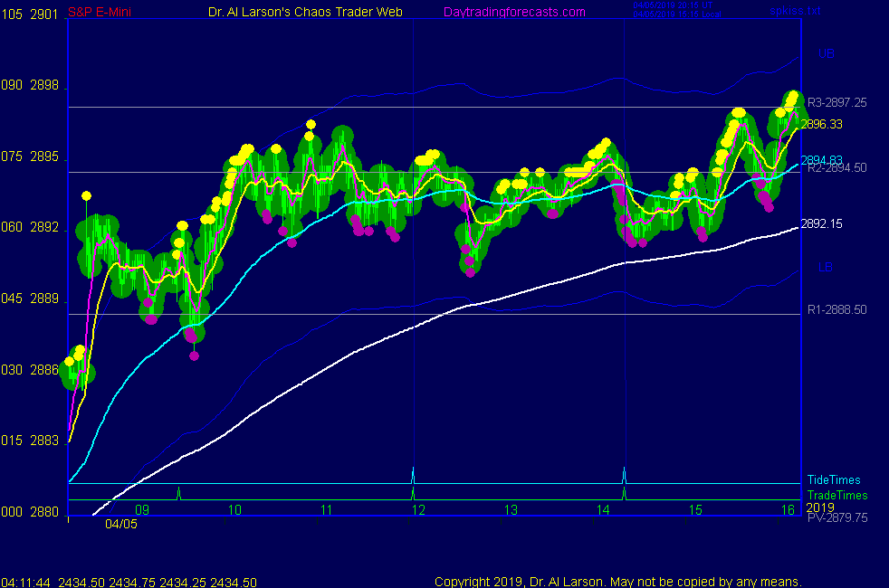Click the green trade time spike after 09
Viewport: 889px width, 588px height.
(178, 493)
